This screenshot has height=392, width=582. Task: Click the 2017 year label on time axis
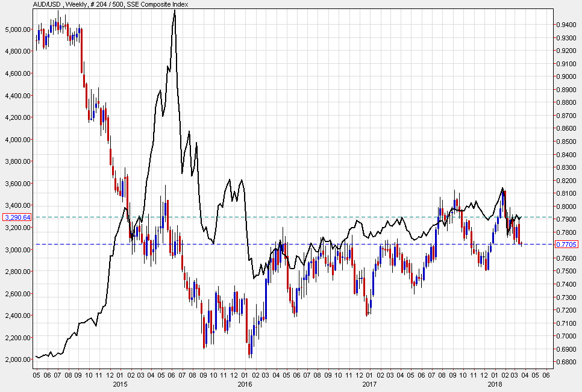point(369,384)
